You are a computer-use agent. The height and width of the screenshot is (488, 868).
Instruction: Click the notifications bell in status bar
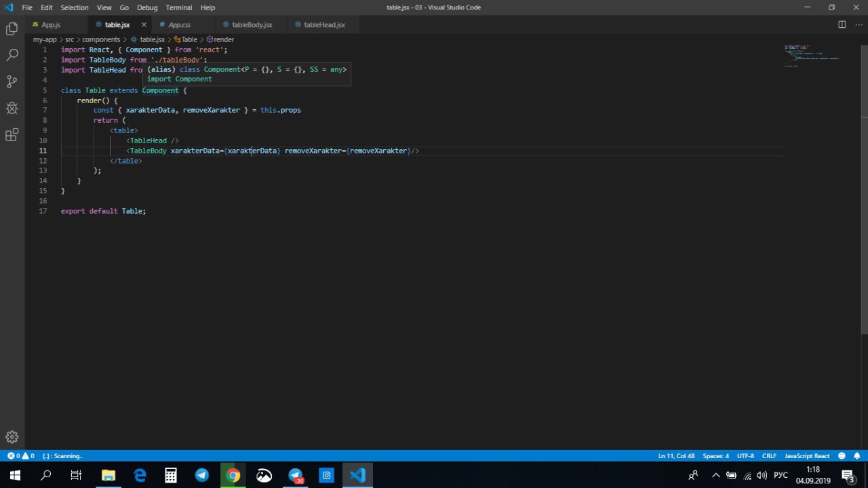pyautogui.click(x=857, y=456)
